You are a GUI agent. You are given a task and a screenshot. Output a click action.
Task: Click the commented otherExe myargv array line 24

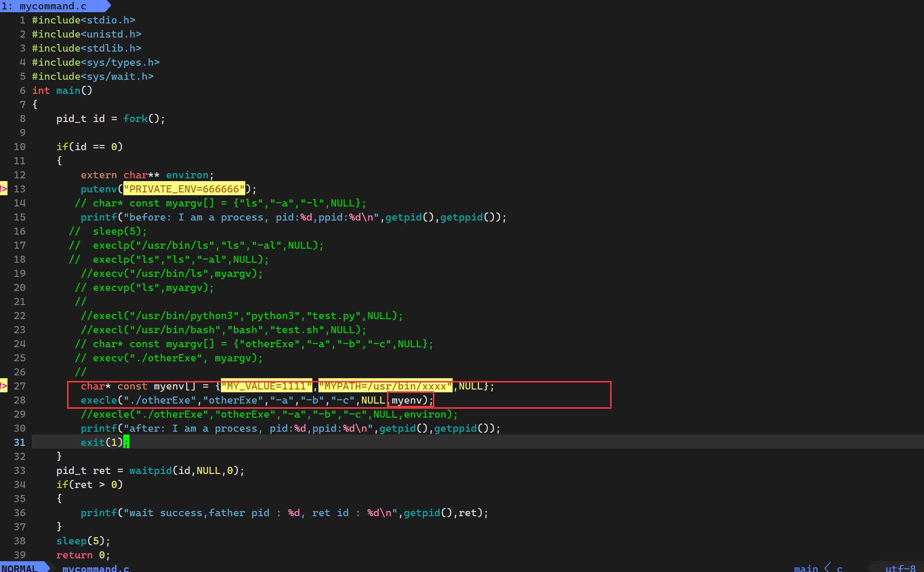click(254, 344)
